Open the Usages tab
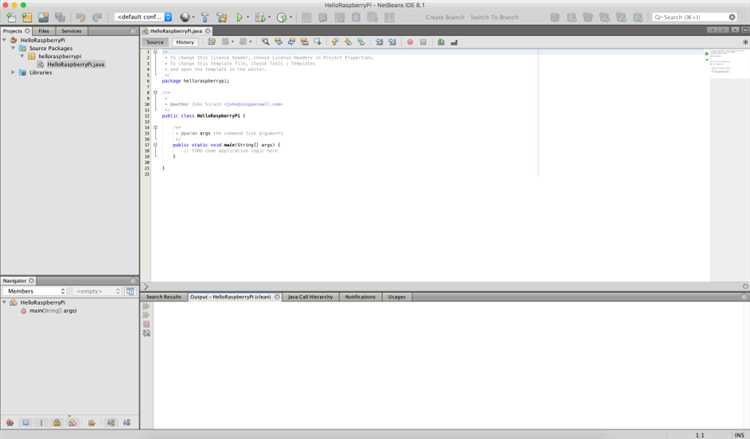The image size is (750, 439). (397, 297)
